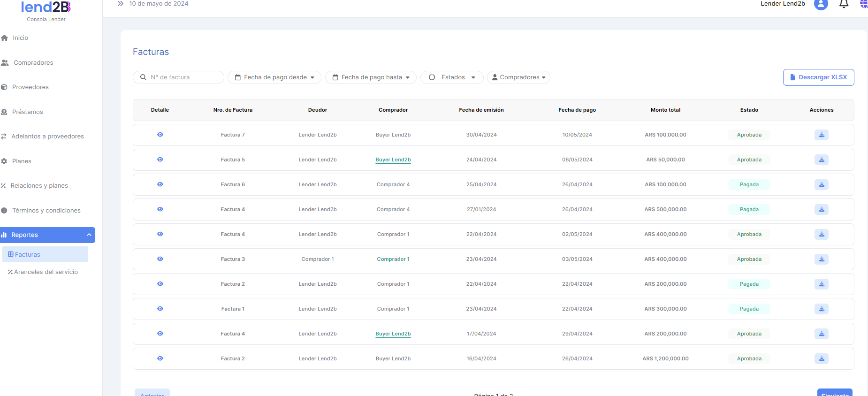The image size is (868, 396).
Task: Open the Fecha de pago desde dropdown
Action: coord(274,77)
